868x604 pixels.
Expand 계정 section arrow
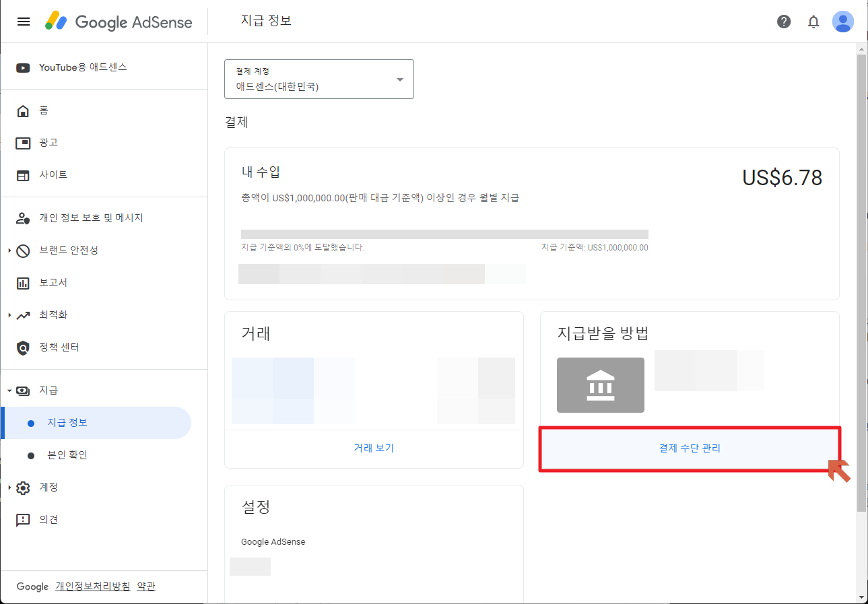[x=9, y=488]
